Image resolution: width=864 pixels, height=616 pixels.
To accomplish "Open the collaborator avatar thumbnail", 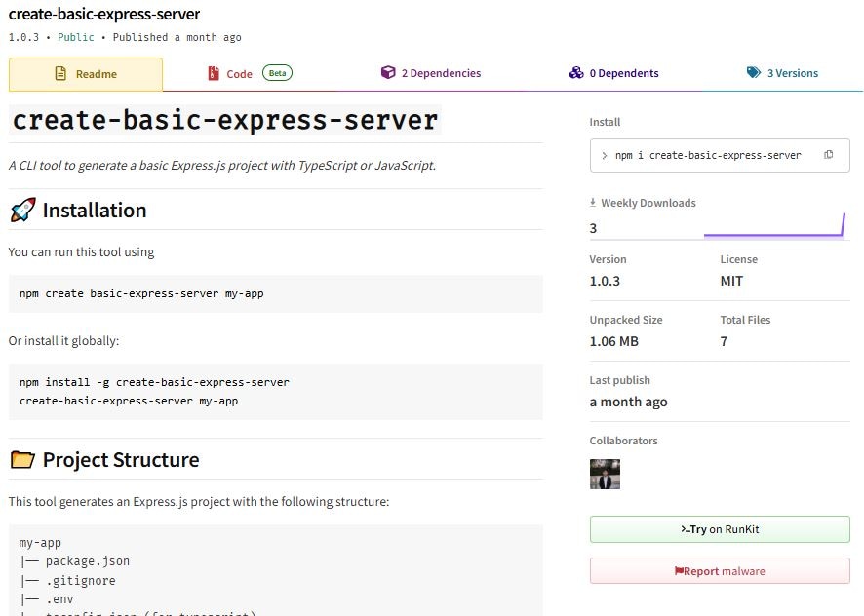I will 605,474.
